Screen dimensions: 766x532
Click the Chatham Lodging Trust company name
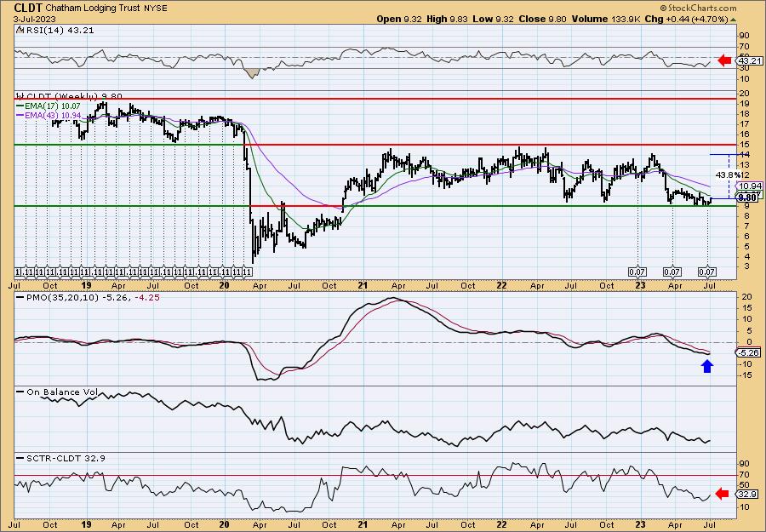click(91, 9)
